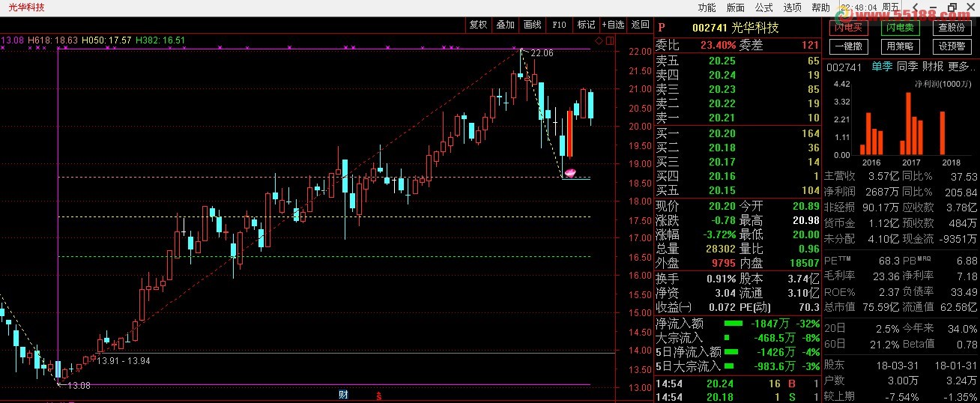980x403 pixels.
Task: Click the 总市值 value 75.59亿
Action: click(880, 306)
